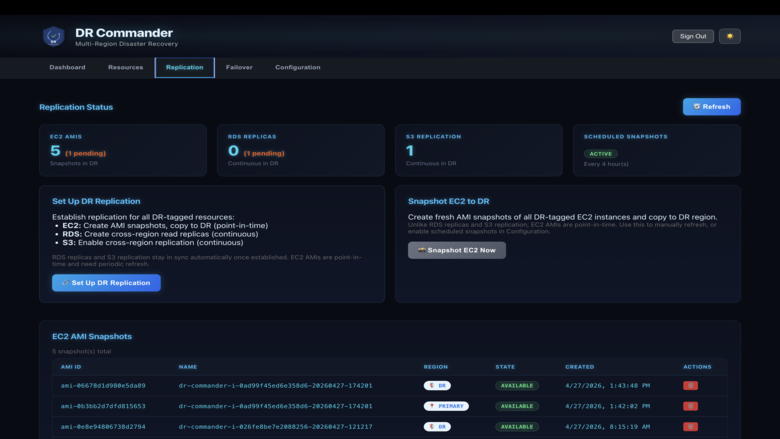Open the Dashboard tab
The height and width of the screenshot is (439, 780).
pos(67,67)
